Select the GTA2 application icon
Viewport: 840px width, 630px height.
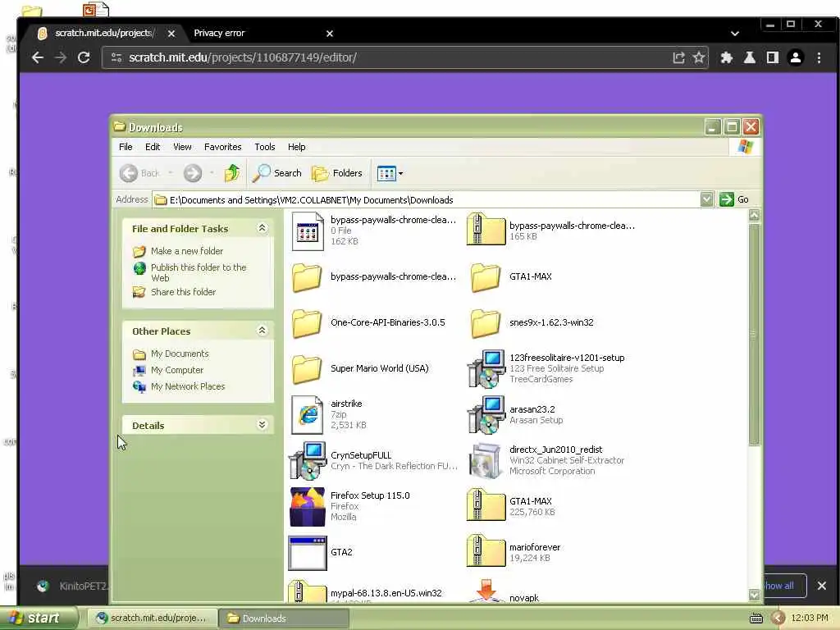tap(308, 553)
